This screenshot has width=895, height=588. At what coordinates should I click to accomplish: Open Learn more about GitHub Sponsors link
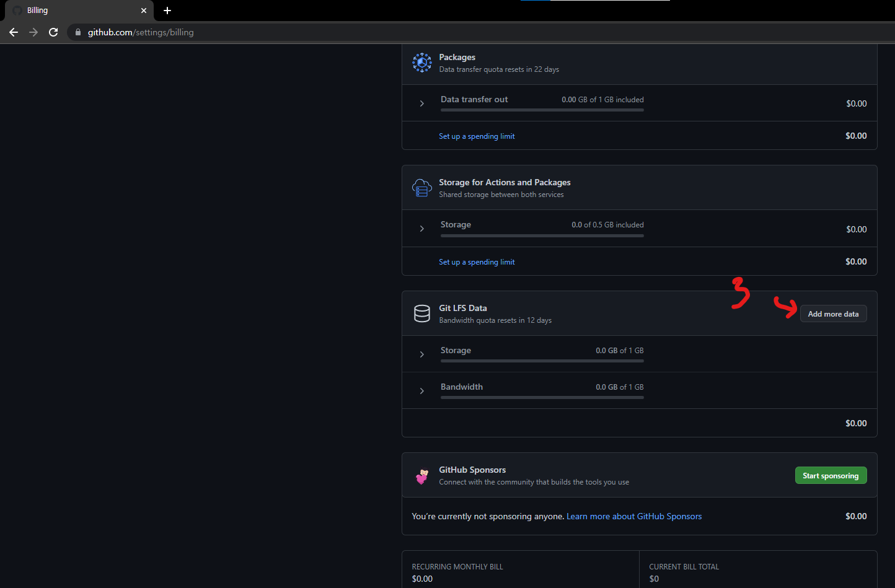(634, 516)
